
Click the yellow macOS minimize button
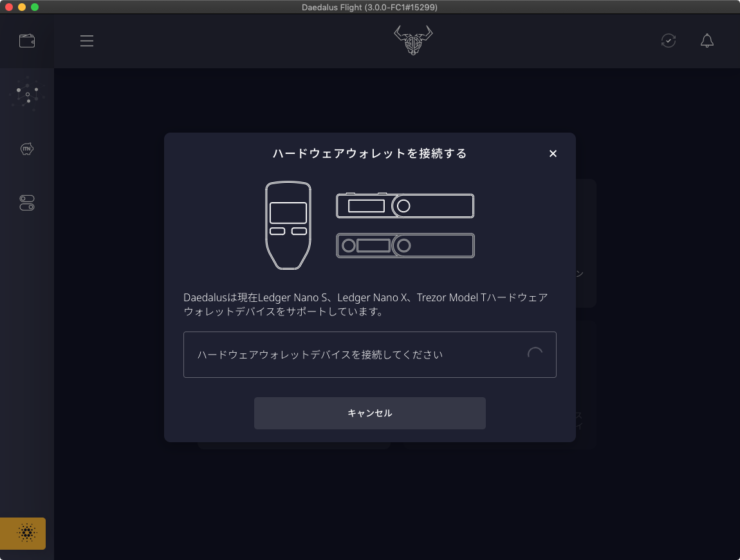(22, 7)
